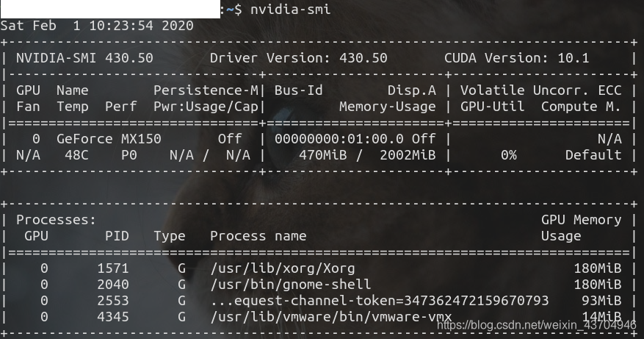The width and height of the screenshot is (644, 339).
Task: Click the 93MiB memory usage entry
Action: tap(601, 301)
